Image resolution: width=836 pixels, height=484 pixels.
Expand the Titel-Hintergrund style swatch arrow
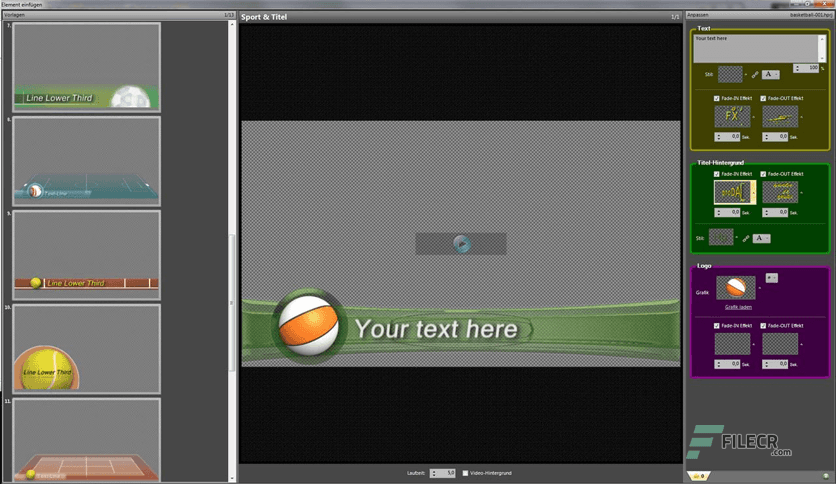point(737,238)
